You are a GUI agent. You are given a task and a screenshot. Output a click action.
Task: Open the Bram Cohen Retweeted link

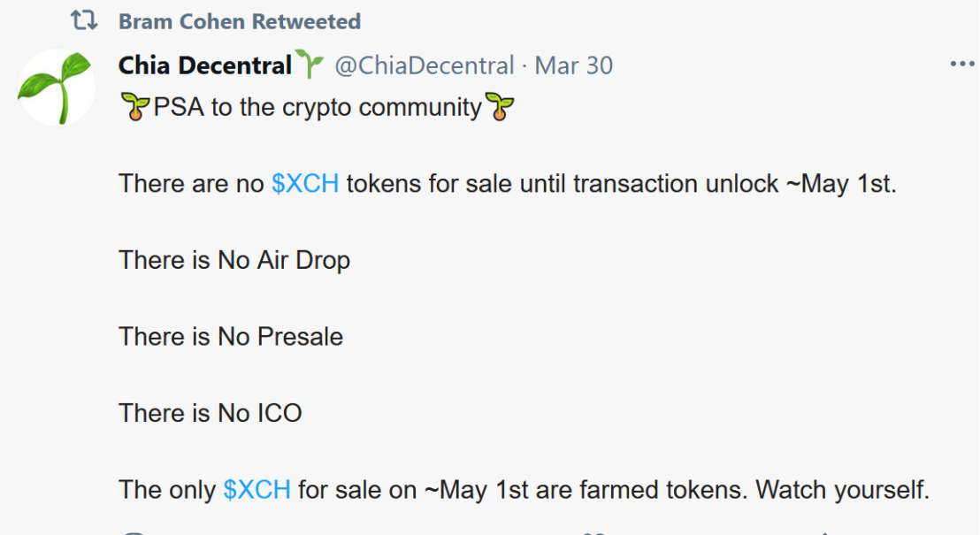pos(240,21)
